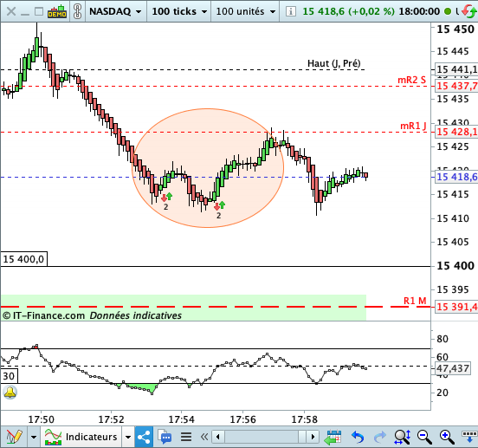This screenshot has width=478, height=448.
Task: Click the 'mR2 S' pivot label
Action: [x=411, y=80]
